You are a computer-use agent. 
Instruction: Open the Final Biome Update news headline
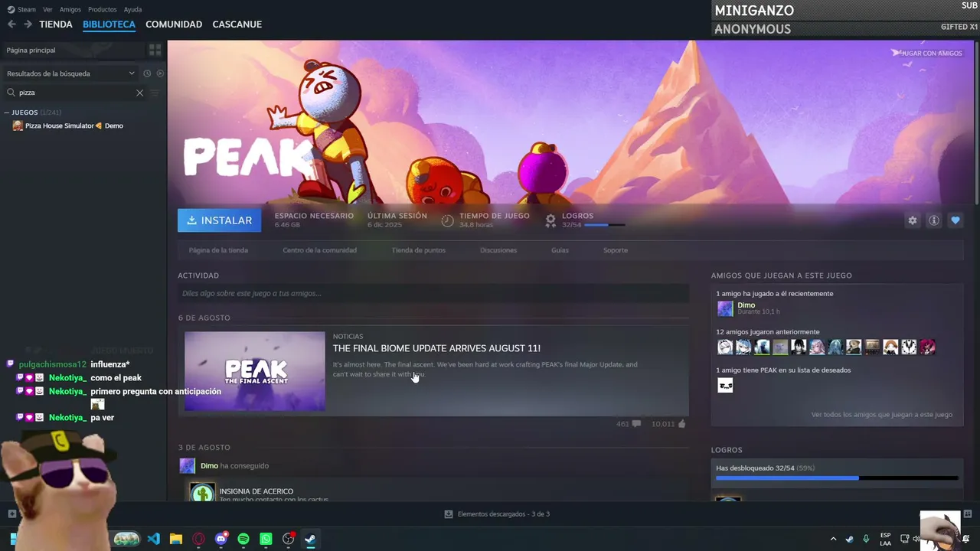pos(436,348)
